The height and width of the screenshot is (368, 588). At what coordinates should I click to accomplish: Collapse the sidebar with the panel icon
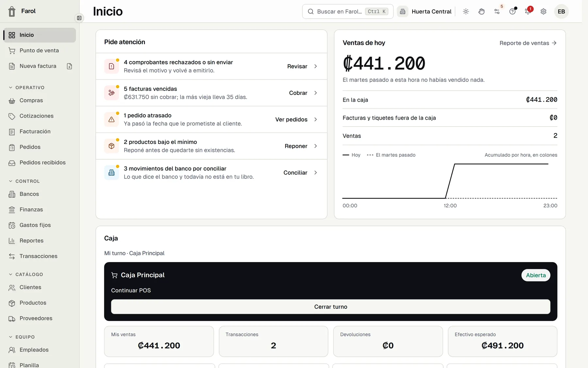[x=79, y=18]
